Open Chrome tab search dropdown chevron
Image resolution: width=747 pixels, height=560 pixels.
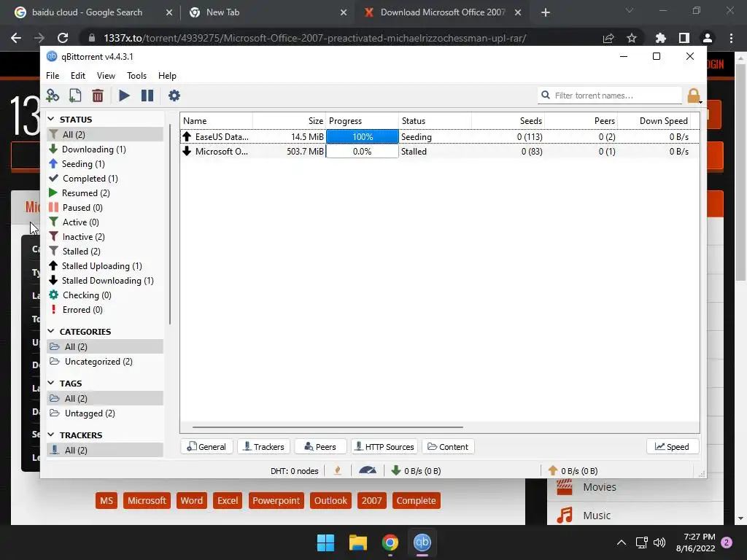coord(630,10)
